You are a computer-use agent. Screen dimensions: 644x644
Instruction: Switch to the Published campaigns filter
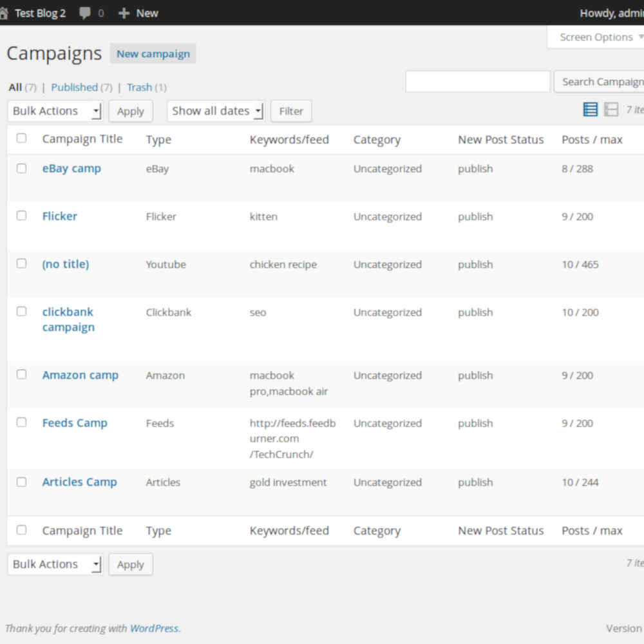(75, 87)
